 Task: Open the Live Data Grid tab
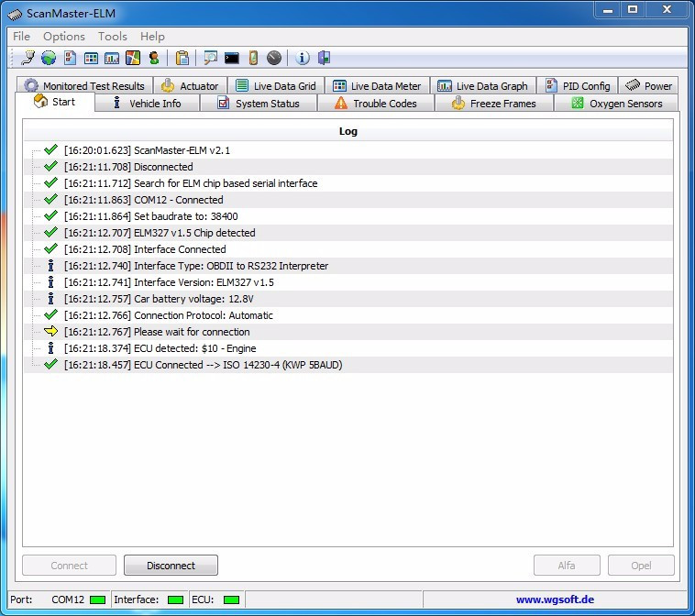click(x=276, y=85)
